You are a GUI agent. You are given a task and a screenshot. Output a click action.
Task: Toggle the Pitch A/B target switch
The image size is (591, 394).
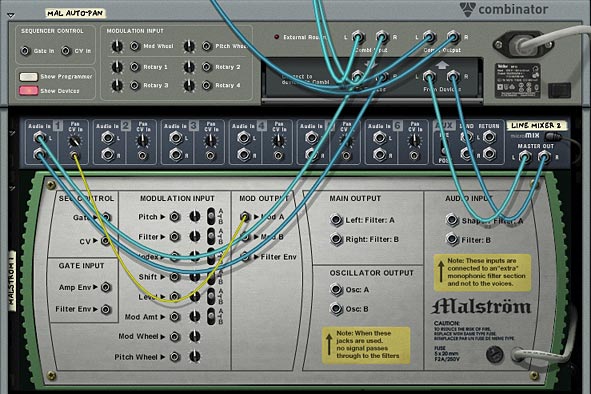coord(211,216)
